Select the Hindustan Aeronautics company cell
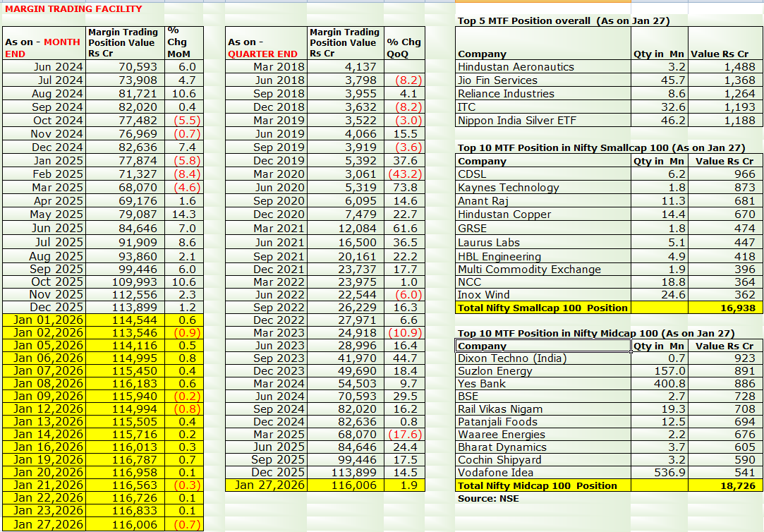764x532 pixels. pos(542,67)
